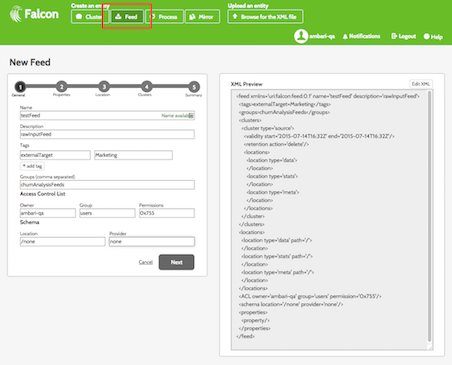This screenshot has height=365, width=452.
Task: Jump to wizard step 2 Properties
Action: click(61, 87)
